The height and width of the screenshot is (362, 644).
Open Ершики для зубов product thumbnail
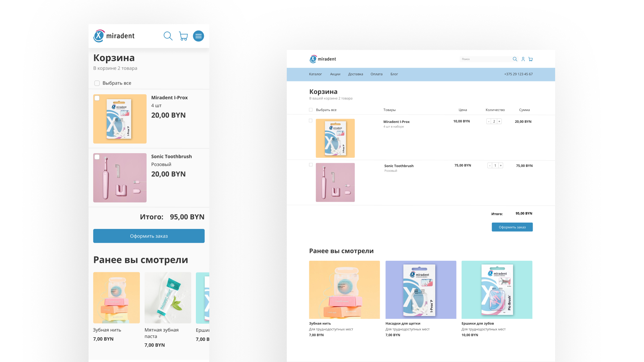coord(497,290)
